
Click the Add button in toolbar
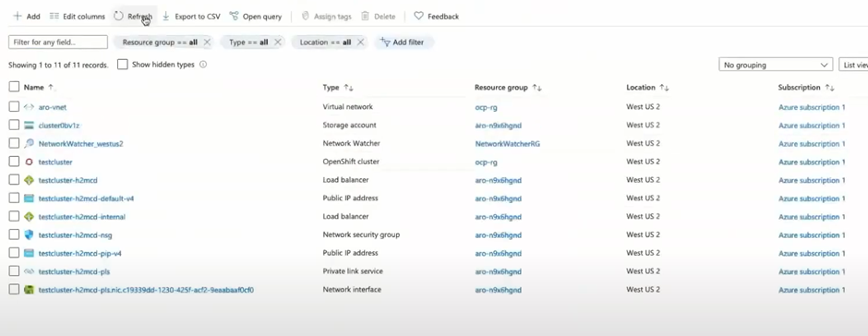pos(27,17)
